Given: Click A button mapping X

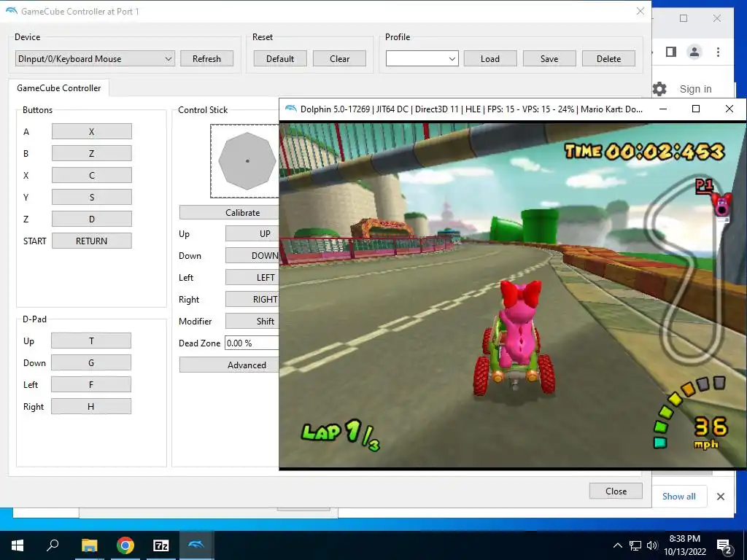Looking at the screenshot, I should [91, 131].
